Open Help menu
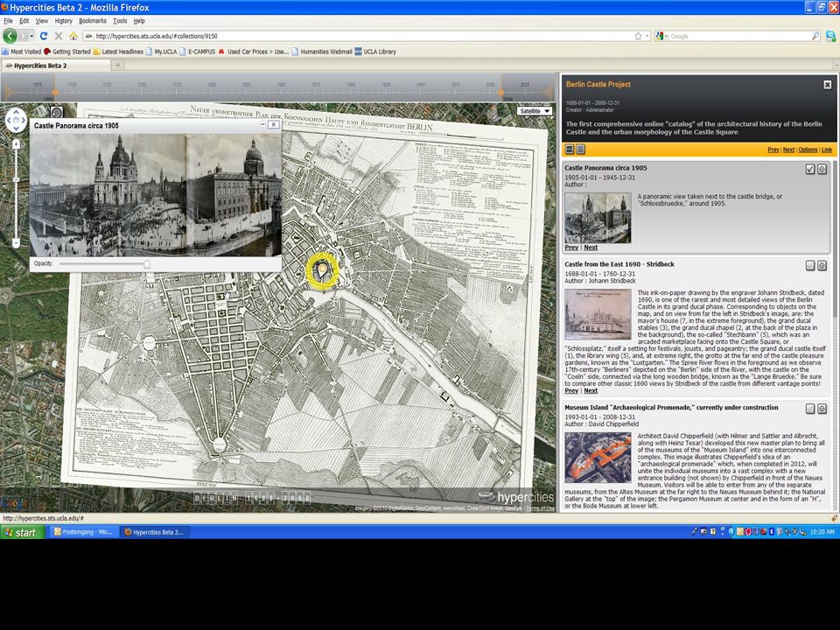This screenshot has width=840, height=630. click(x=139, y=21)
